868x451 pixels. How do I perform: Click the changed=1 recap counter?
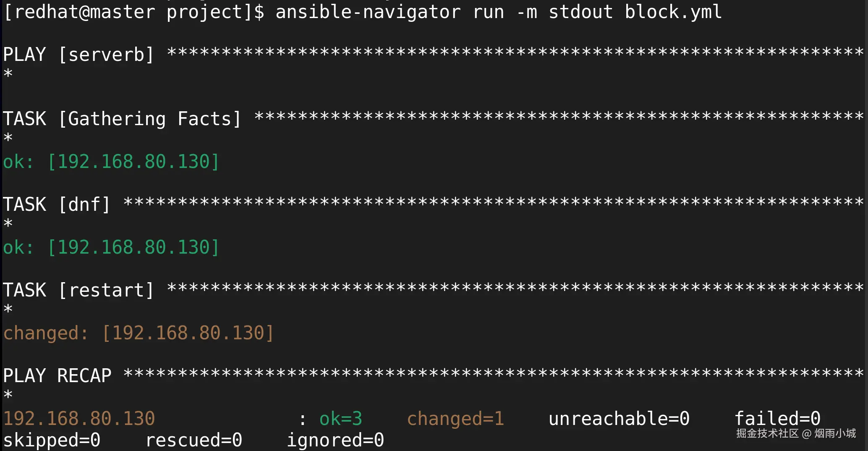455,419
